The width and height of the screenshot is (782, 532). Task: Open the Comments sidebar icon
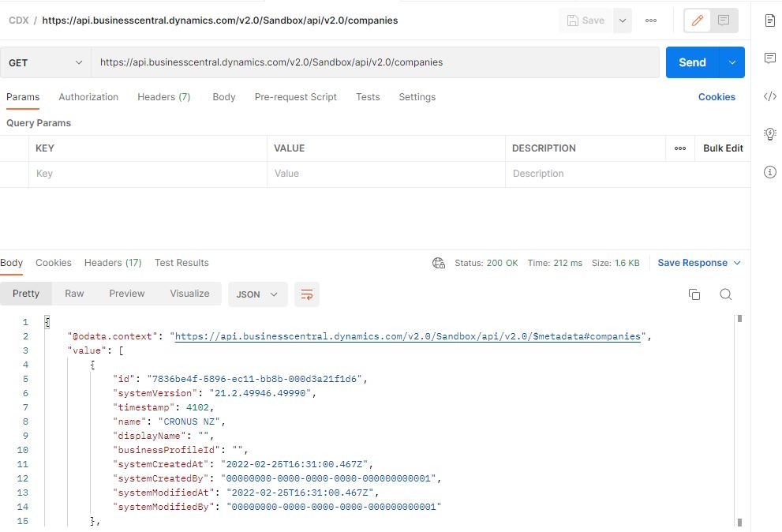[x=770, y=58]
